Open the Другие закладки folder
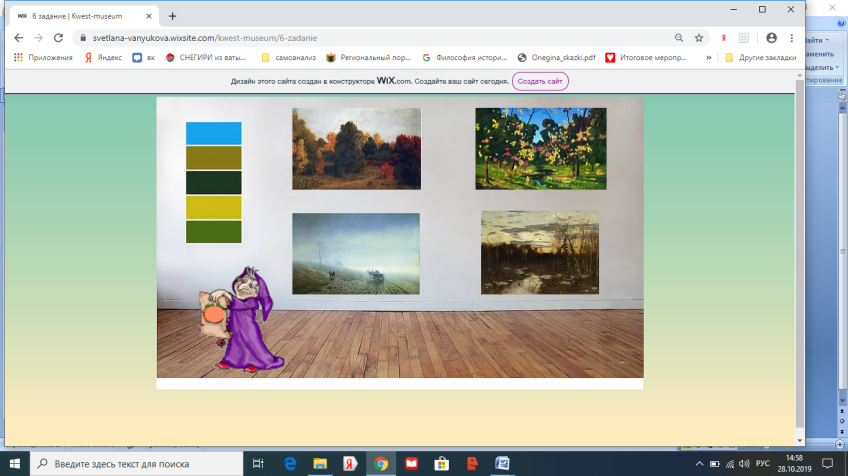Screen dimensions: 848x476 tap(761, 57)
